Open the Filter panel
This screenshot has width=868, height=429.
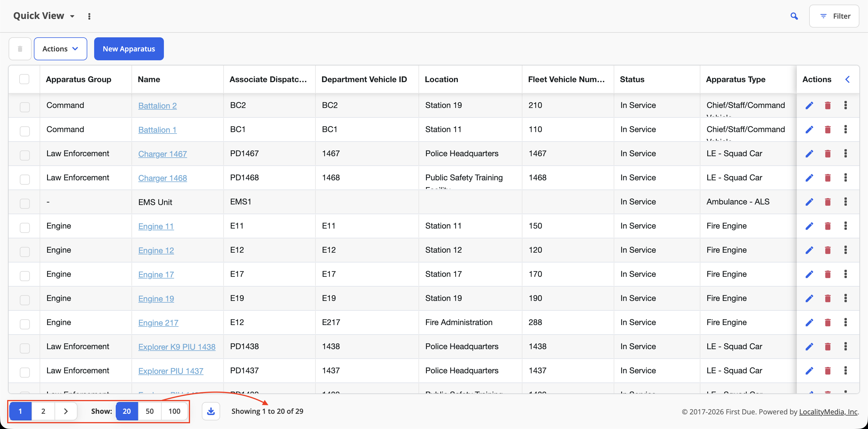[x=834, y=16]
